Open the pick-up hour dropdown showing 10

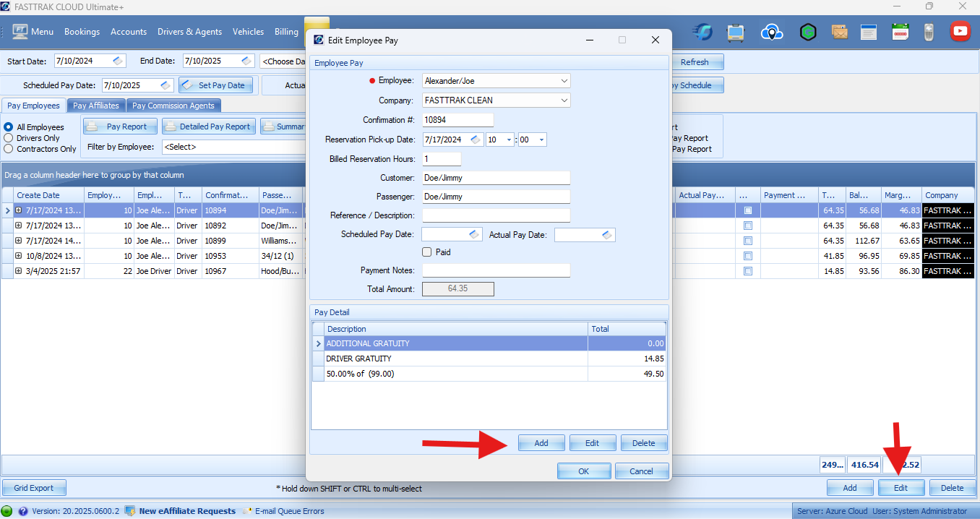[x=509, y=140]
